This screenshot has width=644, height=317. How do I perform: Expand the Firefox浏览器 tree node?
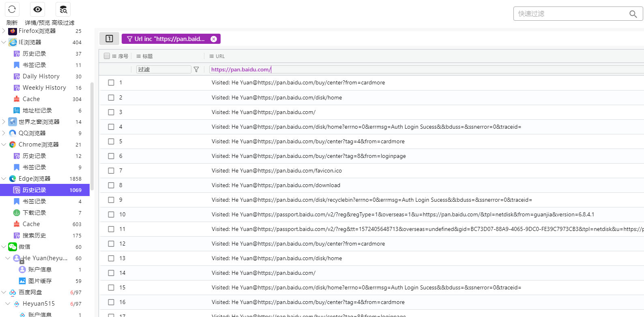(4, 31)
